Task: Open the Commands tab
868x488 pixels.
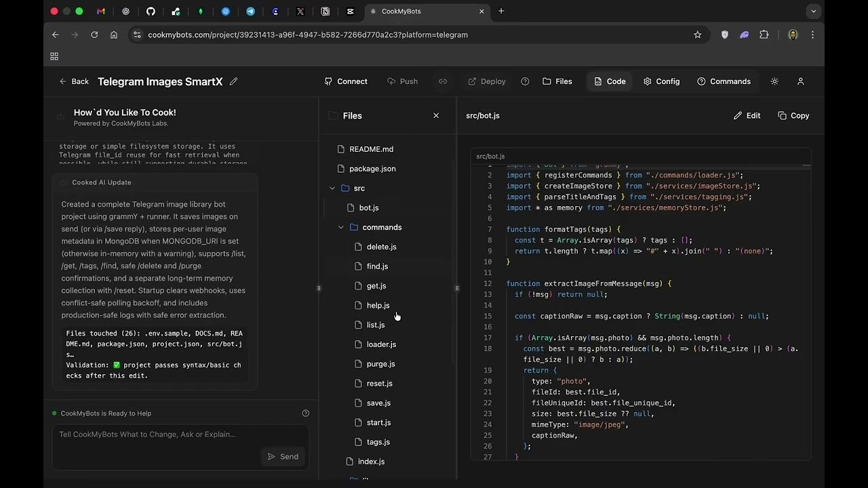Action: tap(724, 81)
